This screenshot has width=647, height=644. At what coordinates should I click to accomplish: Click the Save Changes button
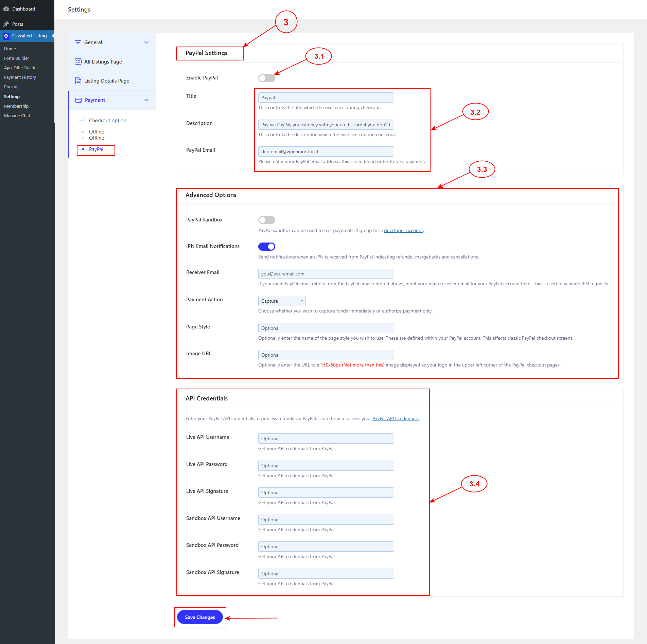[x=200, y=617]
